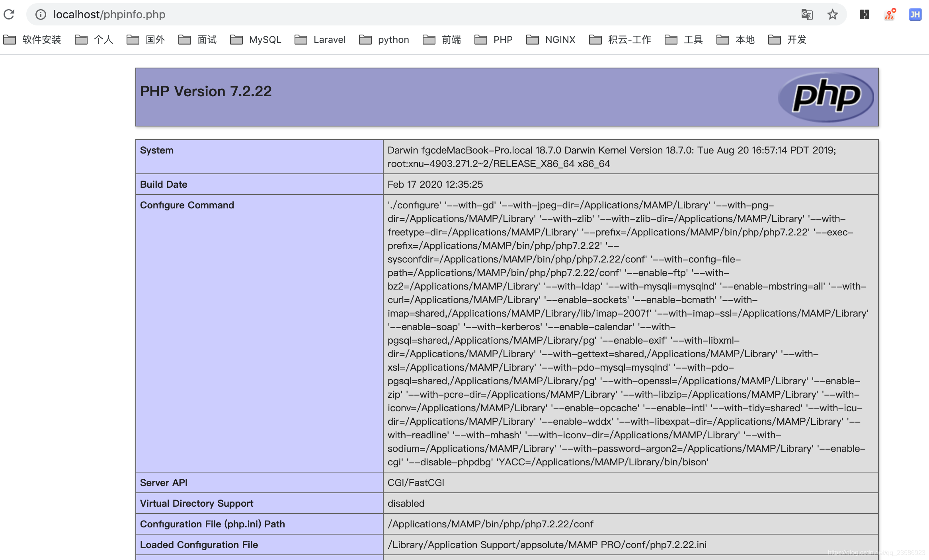Click the MAMP PRO php7.2.22.ini path value

[547, 545]
